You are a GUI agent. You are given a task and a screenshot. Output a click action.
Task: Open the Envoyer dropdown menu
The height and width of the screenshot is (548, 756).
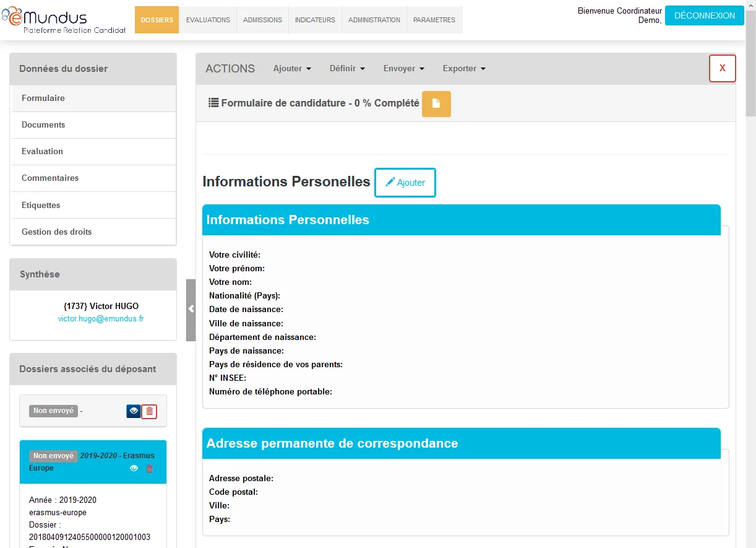click(x=403, y=69)
